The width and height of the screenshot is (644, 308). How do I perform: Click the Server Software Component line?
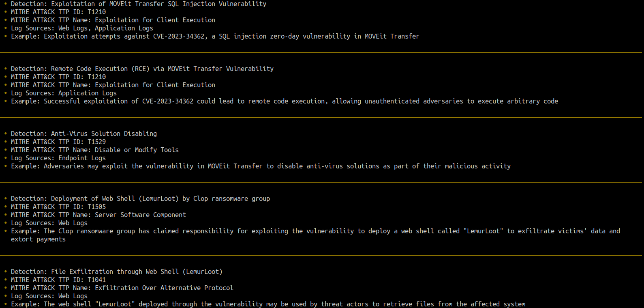(x=98, y=215)
